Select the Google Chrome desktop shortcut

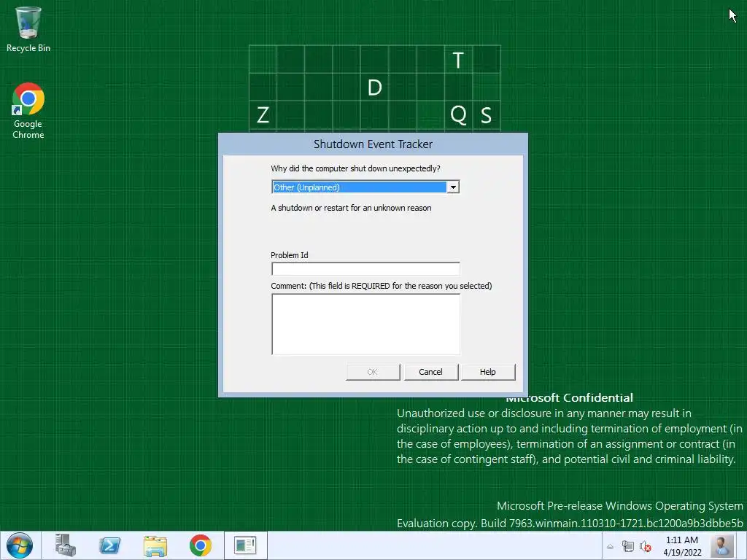[x=28, y=111]
